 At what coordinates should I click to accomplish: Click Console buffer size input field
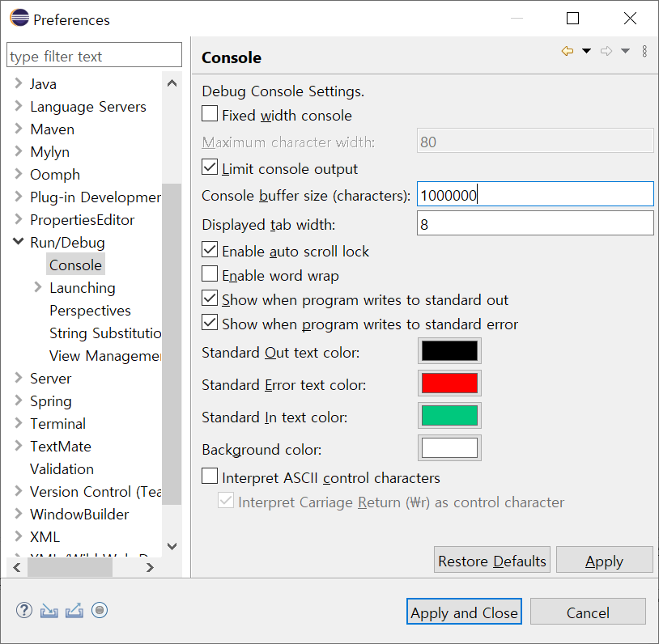[535, 194]
